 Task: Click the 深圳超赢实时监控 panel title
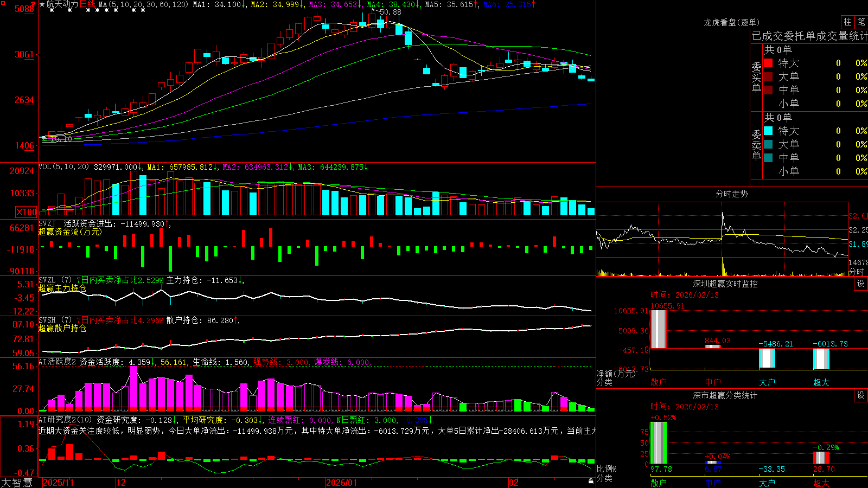click(x=725, y=284)
